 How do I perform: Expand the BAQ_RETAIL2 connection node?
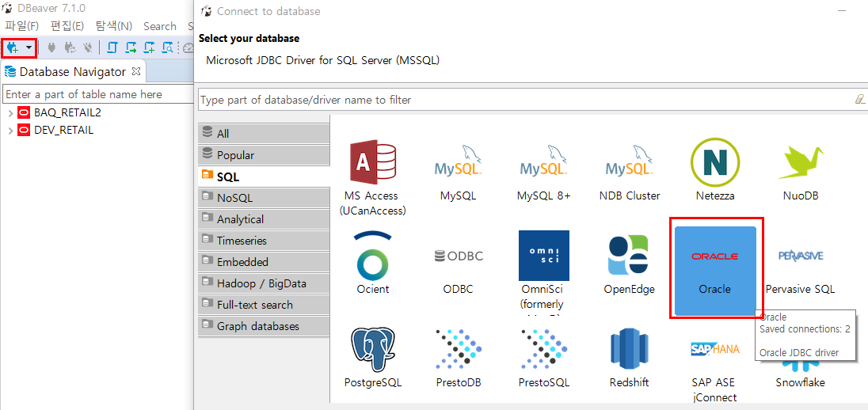click(10, 113)
